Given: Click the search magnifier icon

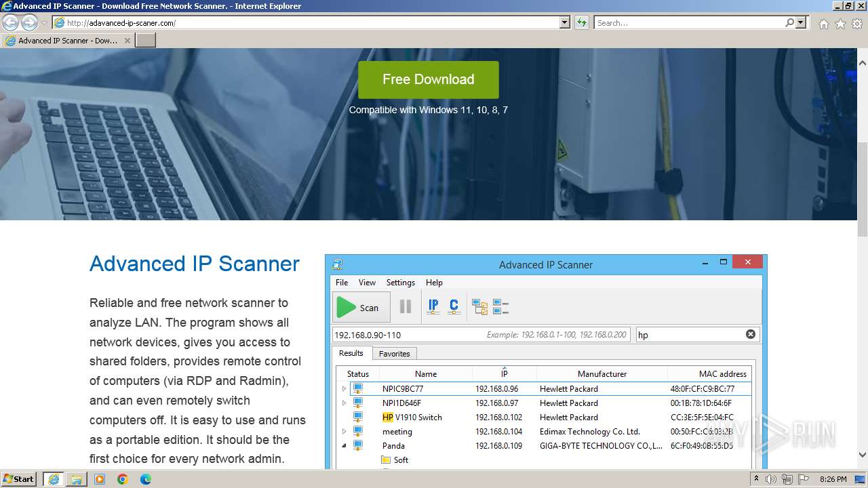Looking at the screenshot, I should [789, 23].
